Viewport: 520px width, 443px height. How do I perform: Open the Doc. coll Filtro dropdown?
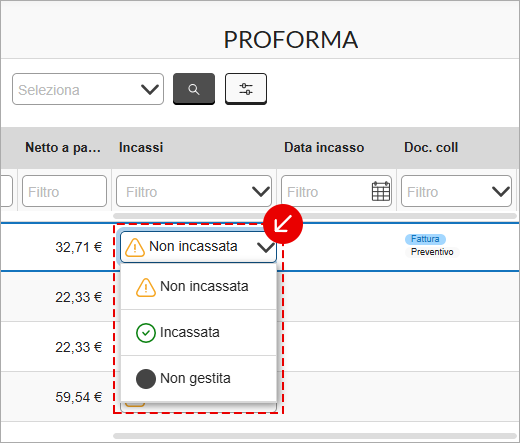[x=456, y=191]
